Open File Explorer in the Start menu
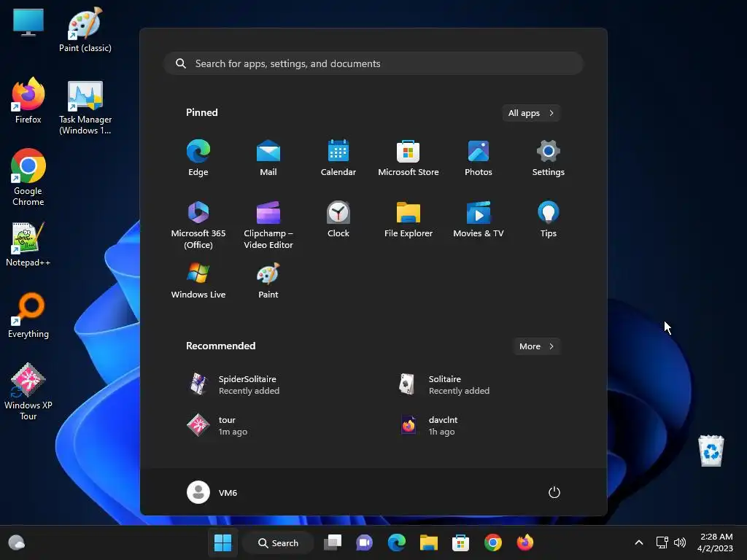This screenshot has height=560, width=747. click(x=409, y=219)
